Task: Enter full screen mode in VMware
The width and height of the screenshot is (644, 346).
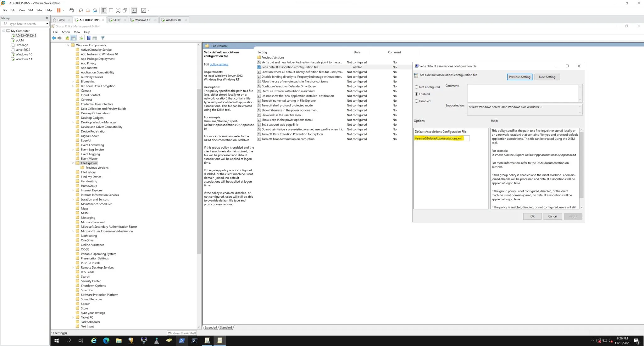Action: [118, 10]
